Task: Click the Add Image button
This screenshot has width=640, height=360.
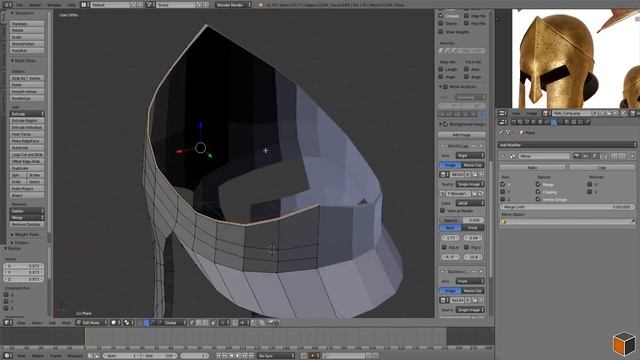Action: pos(462,134)
